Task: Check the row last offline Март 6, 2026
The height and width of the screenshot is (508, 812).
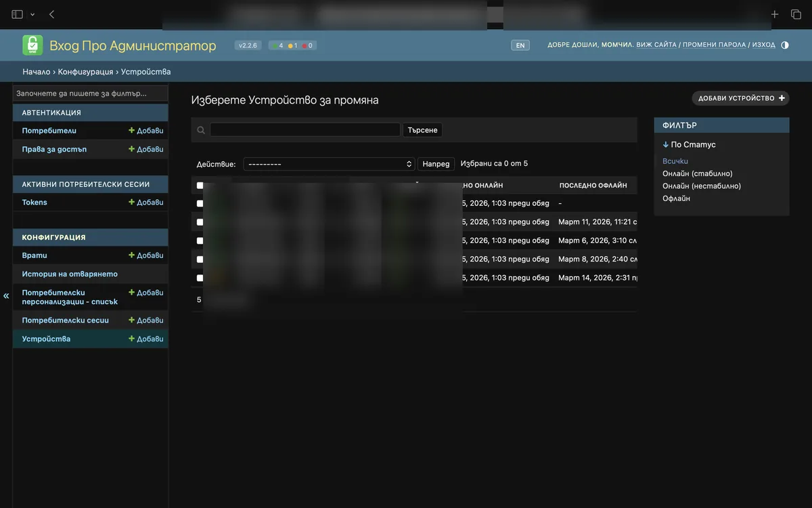Action: pos(200,240)
